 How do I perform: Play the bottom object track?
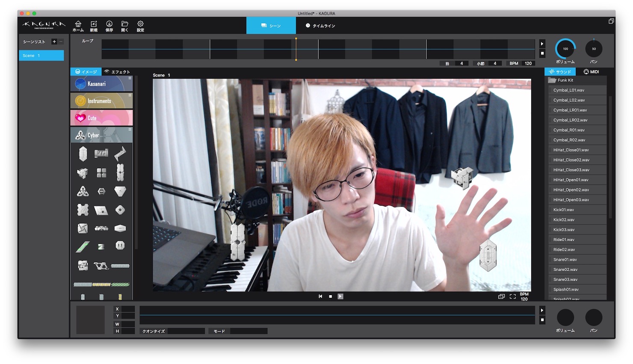pyautogui.click(x=542, y=310)
